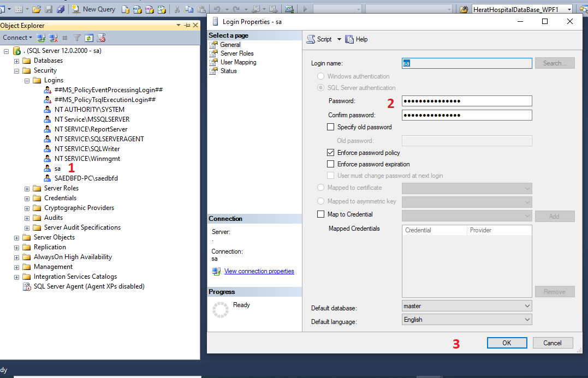Uncheck the Enforce password policy checkbox
Viewport: 588px width, 378px height.
(330, 153)
